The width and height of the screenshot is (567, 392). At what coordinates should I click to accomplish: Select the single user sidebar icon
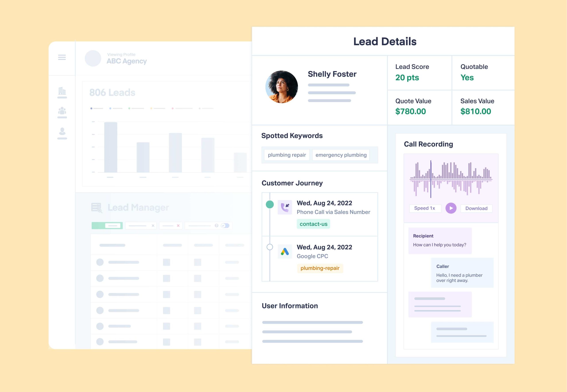pos(62,131)
